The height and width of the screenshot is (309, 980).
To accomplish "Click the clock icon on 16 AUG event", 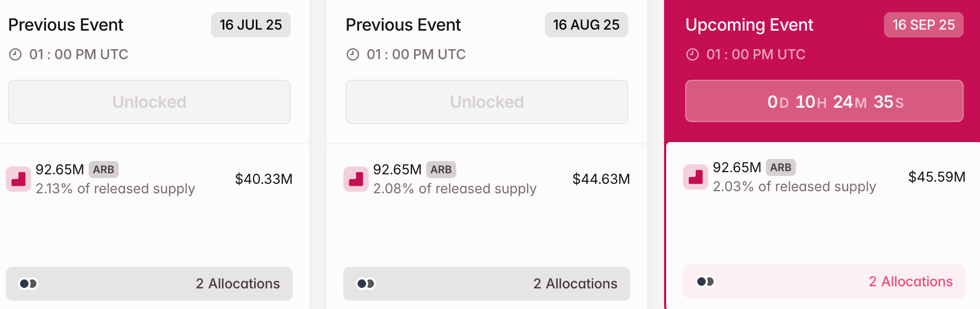I will point(353,54).
